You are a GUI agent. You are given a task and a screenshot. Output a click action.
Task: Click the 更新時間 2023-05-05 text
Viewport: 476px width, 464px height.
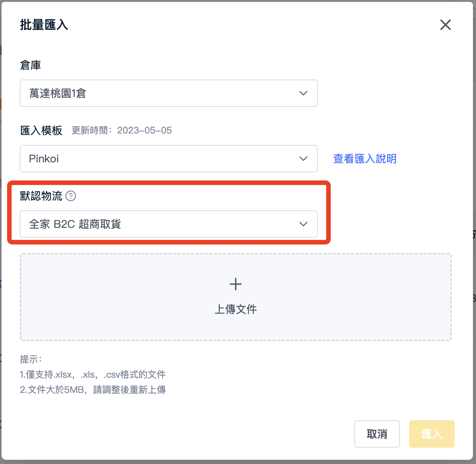pos(122,130)
